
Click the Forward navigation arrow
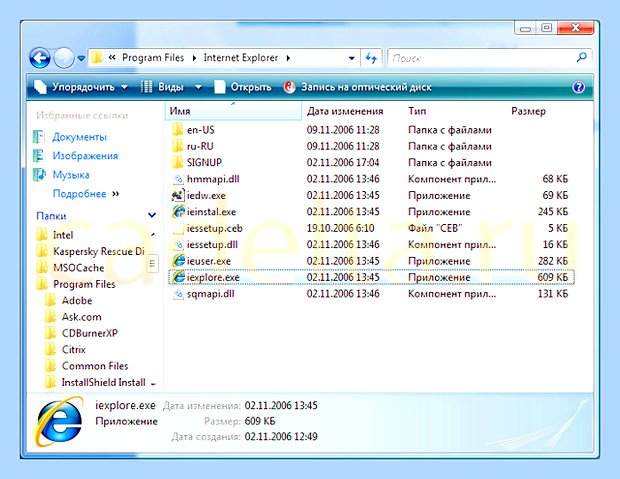[x=63, y=58]
